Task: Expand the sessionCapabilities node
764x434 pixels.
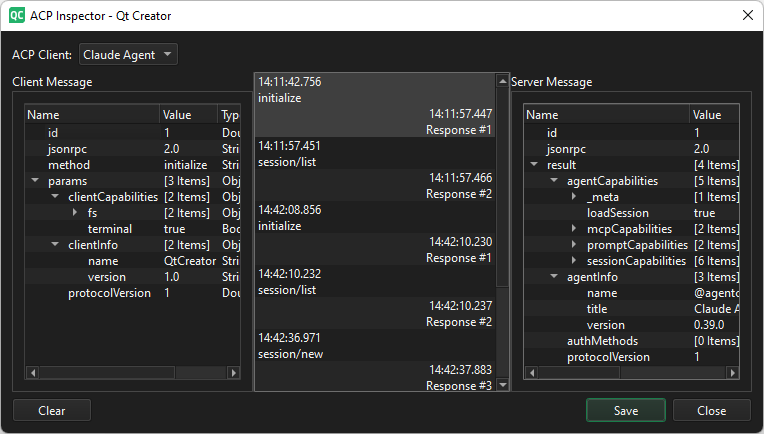Action: pyautogui.click(x=574, y=261)
